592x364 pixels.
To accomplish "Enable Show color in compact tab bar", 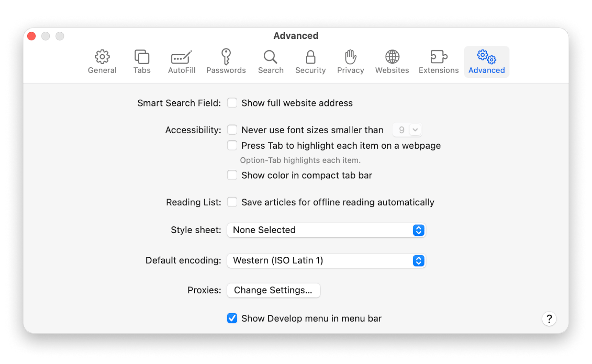I will coord(232,175).
